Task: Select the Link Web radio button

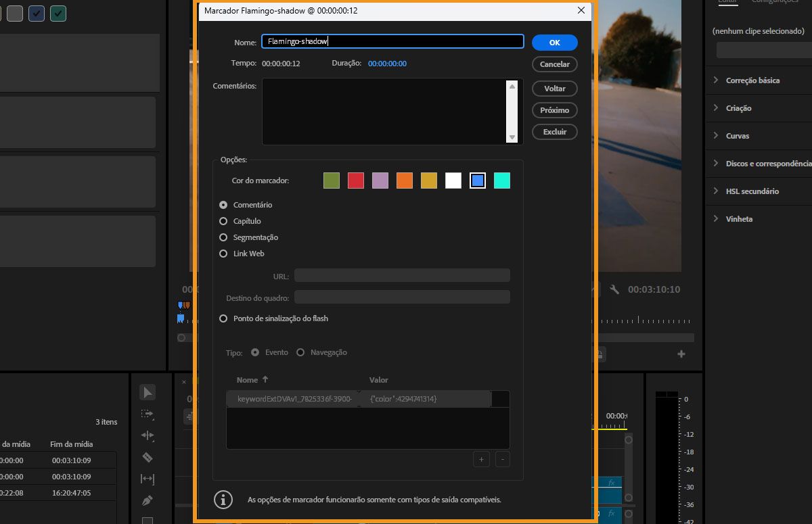Action: tap(223, 254)
